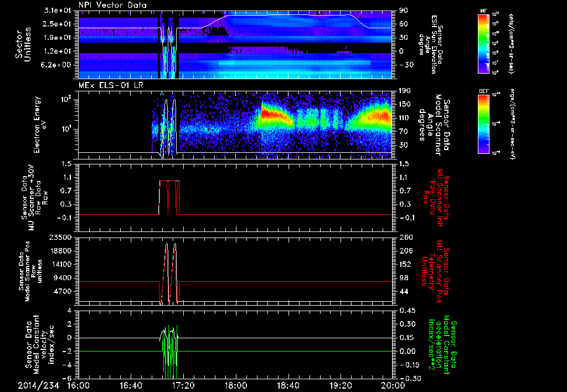The width and height of the screenshot is (567, 392).
Task: Click the "16:00" time tick label
Action: coord(79,386)
